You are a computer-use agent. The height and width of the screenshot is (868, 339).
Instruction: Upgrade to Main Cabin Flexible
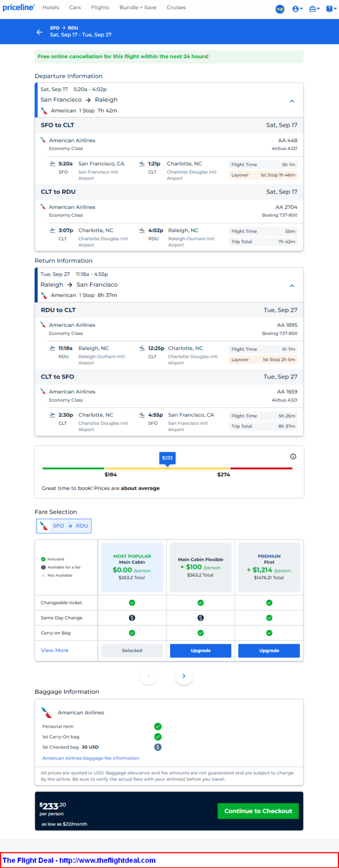pyautogui.click(x=200, y=651)
